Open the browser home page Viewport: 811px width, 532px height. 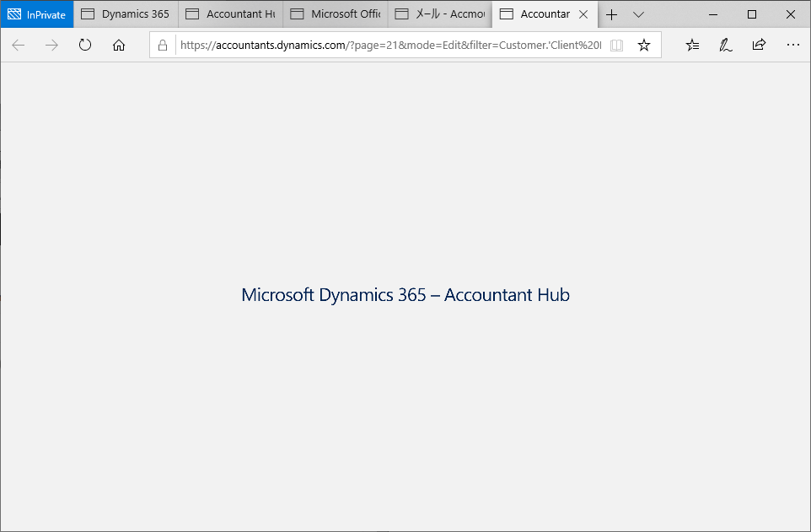pos(119,45)
